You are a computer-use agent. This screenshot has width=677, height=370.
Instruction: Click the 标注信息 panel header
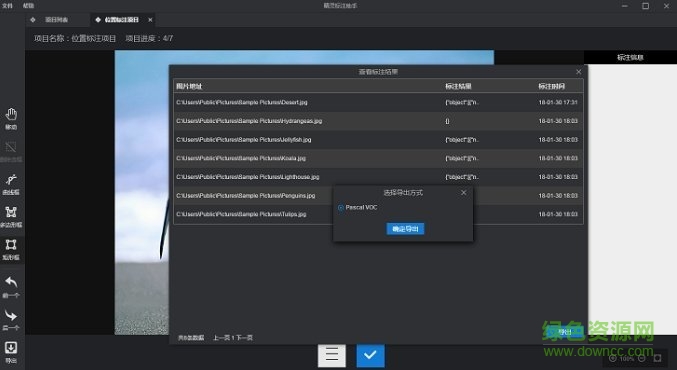[x=630, y=57]
